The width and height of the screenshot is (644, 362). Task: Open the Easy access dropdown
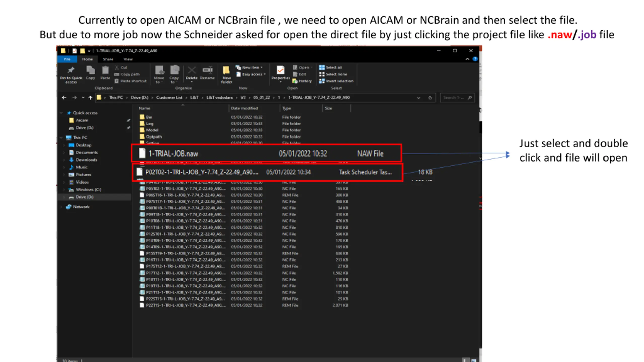pos(251,74)
